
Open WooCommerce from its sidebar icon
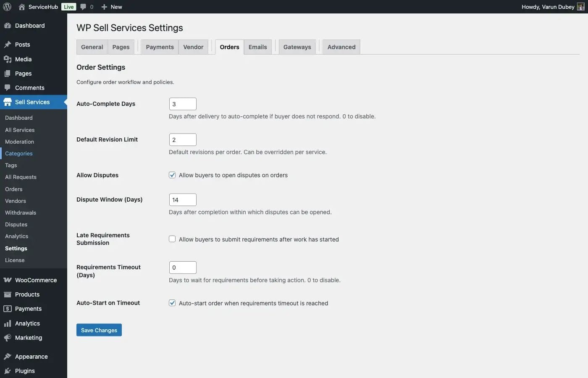point(8,280)
